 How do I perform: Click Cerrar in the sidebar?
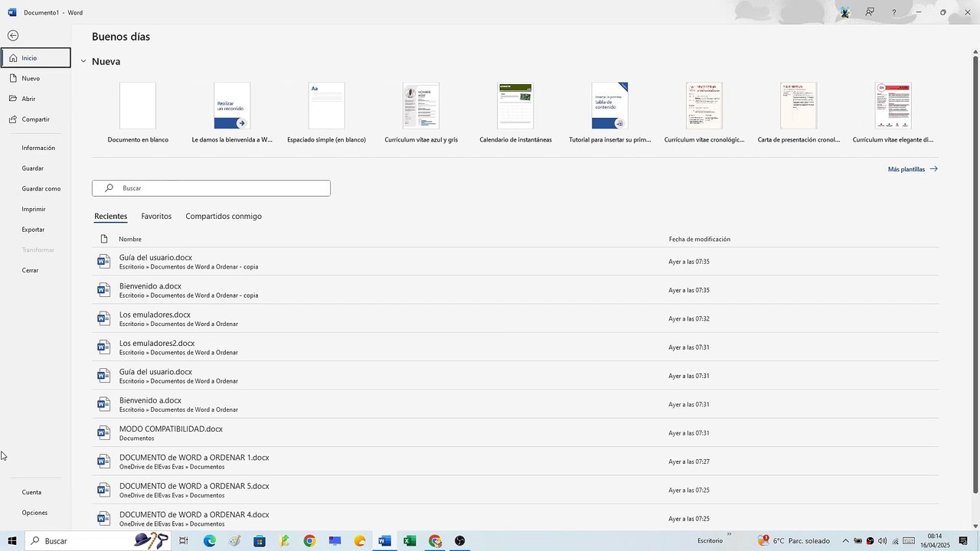pos(31,270)
